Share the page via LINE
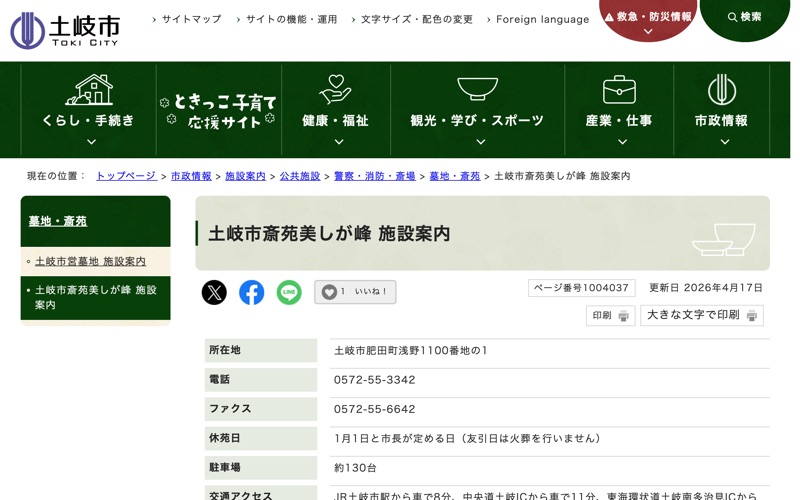 click(x=289, y=292)
